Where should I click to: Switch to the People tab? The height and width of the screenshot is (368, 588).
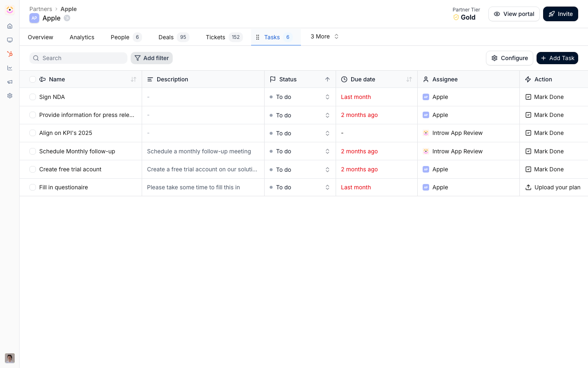126,37
